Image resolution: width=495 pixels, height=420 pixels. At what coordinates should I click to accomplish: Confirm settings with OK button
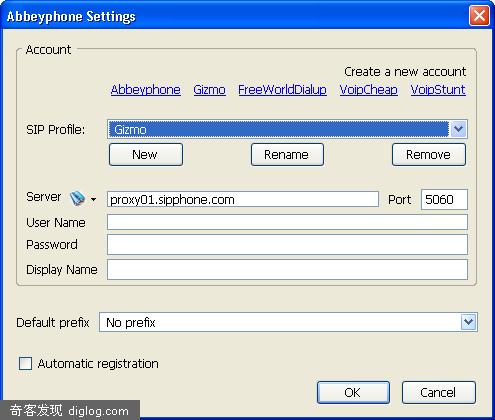pos(353,392)
